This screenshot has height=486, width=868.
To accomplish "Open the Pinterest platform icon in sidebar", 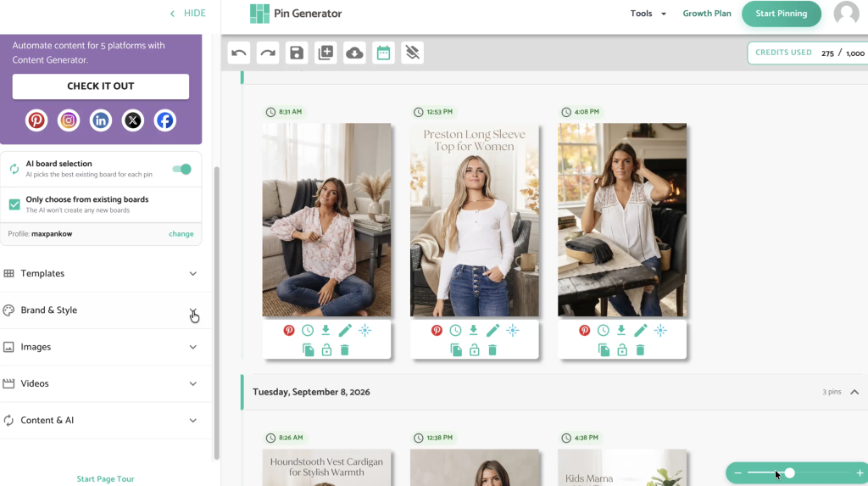I will (36, 120).
